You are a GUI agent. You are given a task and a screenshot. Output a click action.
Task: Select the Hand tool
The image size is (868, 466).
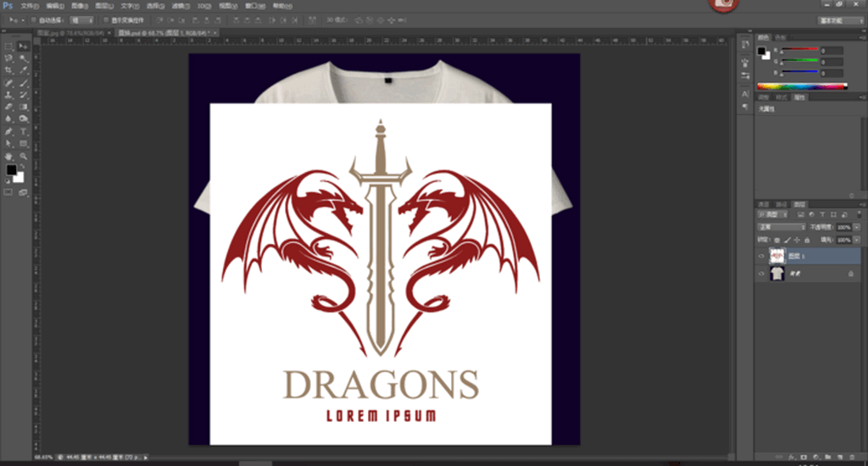[x=8, y=157]
